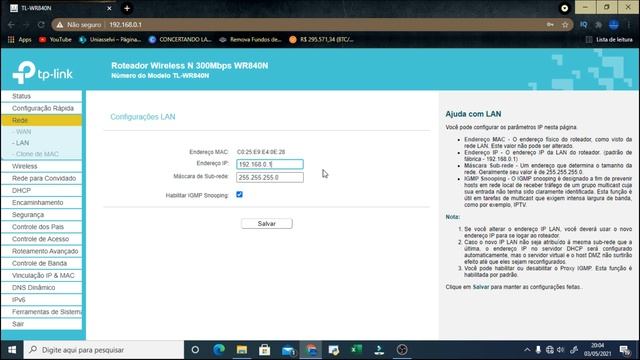
Task: Open a new browser tab
Action: 127,8
